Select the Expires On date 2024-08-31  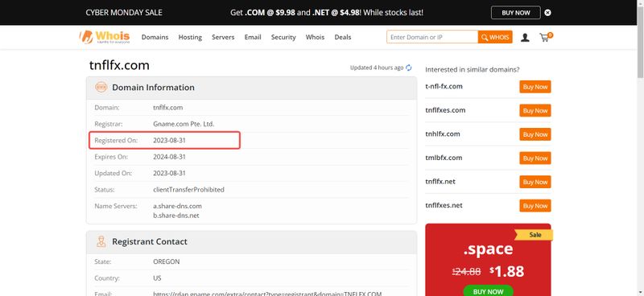pyautogui.click(x=169, y=157)
